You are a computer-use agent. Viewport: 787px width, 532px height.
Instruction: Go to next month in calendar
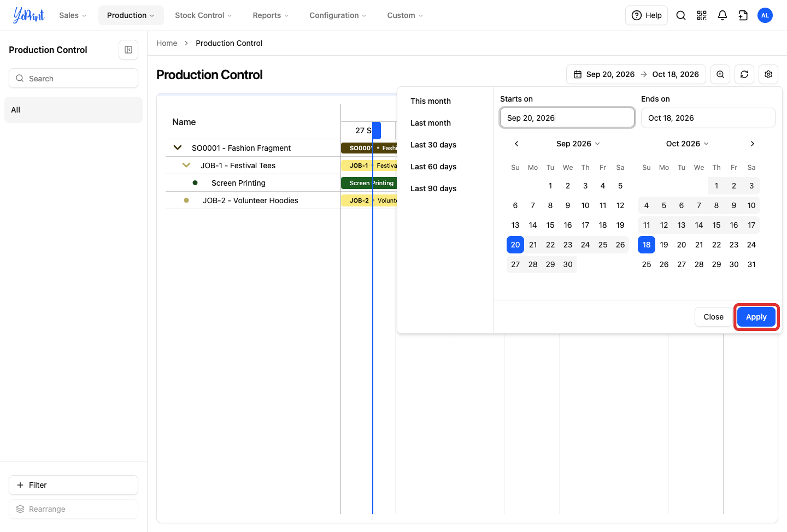(x=753, y=144)
